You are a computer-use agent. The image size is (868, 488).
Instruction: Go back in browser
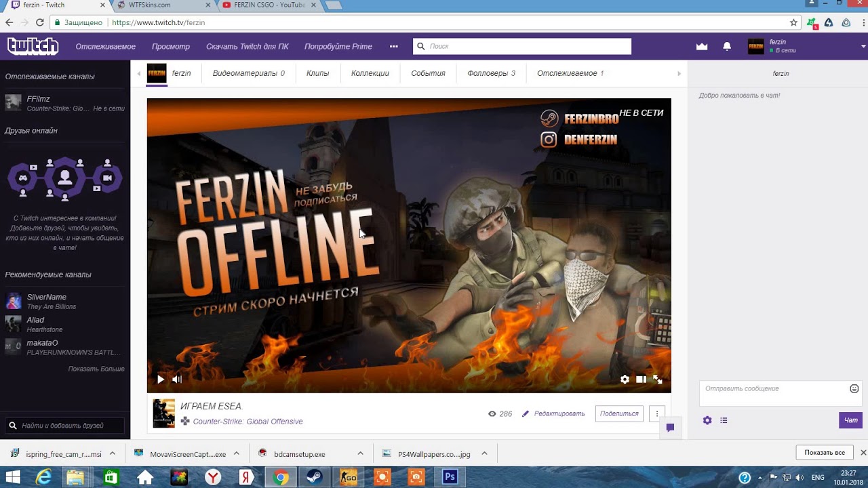(x=9, y=22)
